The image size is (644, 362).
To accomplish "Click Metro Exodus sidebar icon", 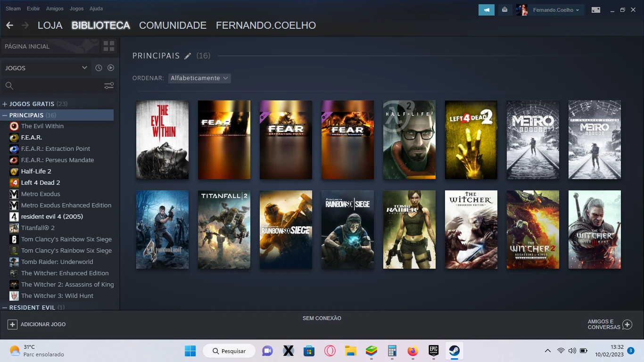I will coord(14,194).
